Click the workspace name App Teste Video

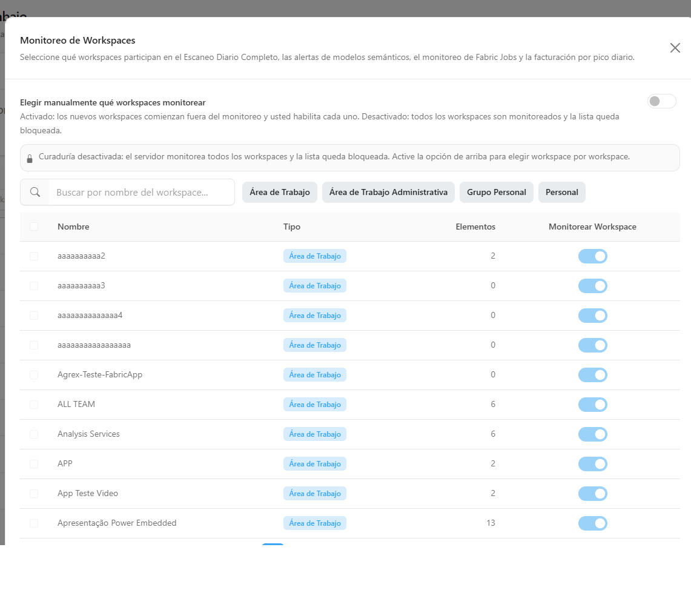(x=88, y=494)
